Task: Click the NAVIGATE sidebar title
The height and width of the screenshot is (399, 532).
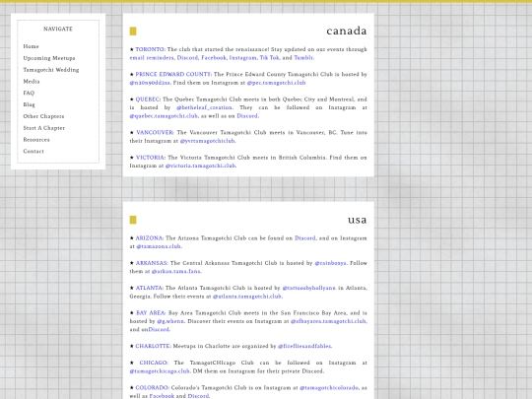Action: (58, 30)
